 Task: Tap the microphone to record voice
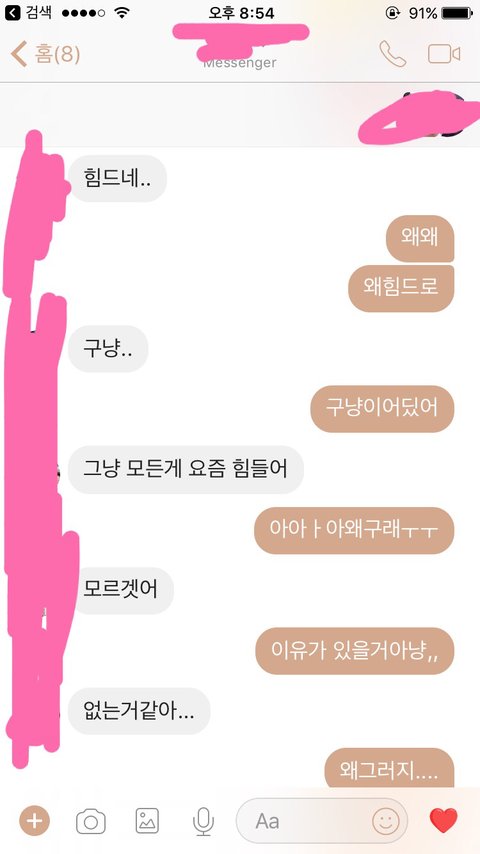[x=203, y=821]
